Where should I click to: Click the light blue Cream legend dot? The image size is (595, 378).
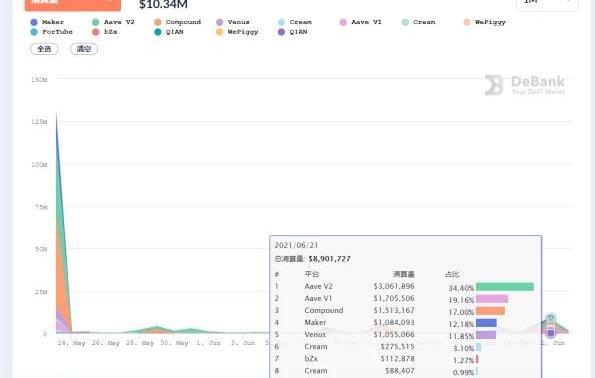click(x=282, y=22)
